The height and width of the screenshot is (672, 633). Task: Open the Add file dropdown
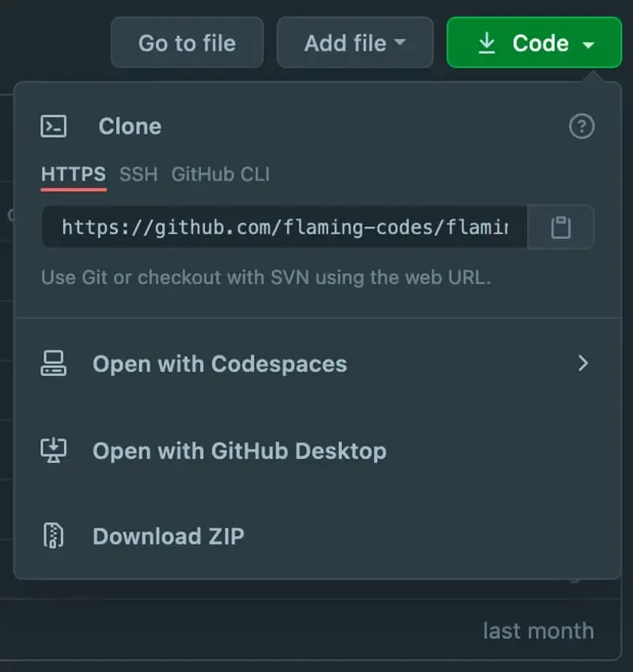[x=355, y=43]
